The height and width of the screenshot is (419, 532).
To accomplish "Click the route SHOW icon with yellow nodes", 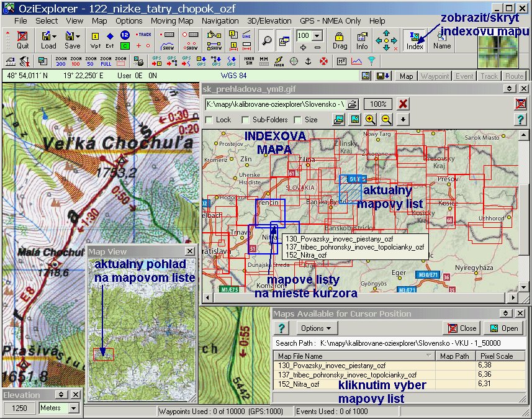I will coord(214,46).
